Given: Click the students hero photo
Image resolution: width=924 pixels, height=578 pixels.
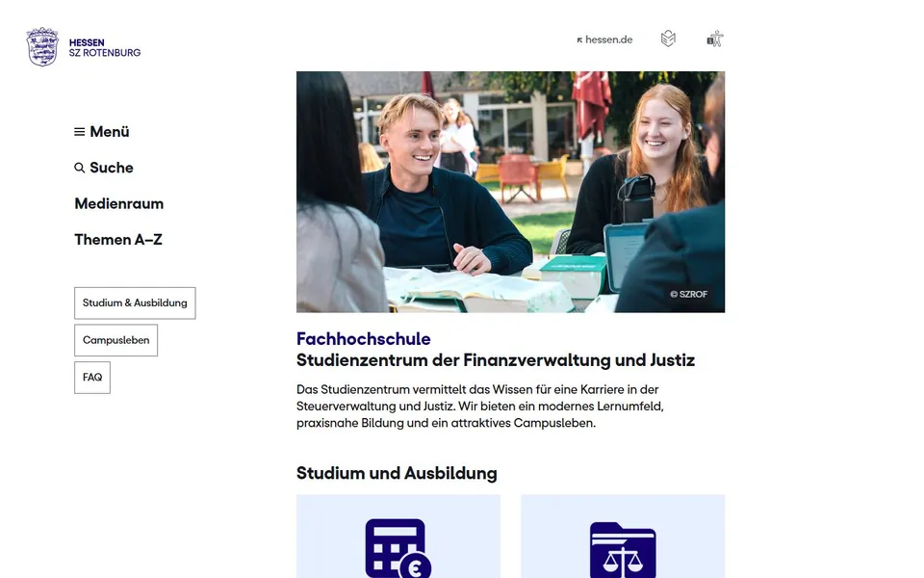Looking at the screenshot, I should 510,192.
